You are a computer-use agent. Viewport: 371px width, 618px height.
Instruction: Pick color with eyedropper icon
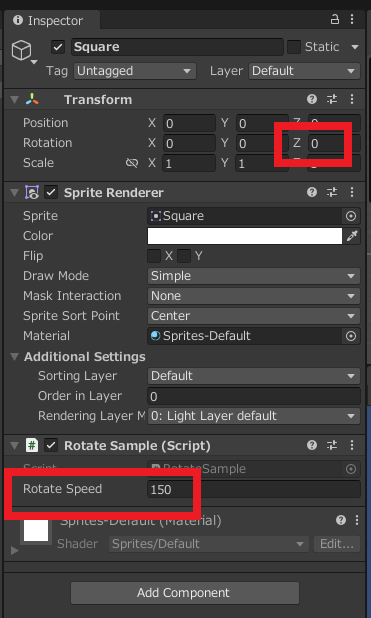(x=352, y=236)
